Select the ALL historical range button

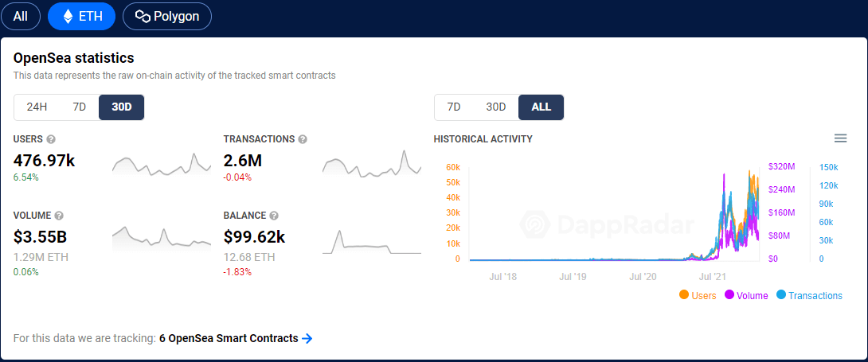click(541, 107)
